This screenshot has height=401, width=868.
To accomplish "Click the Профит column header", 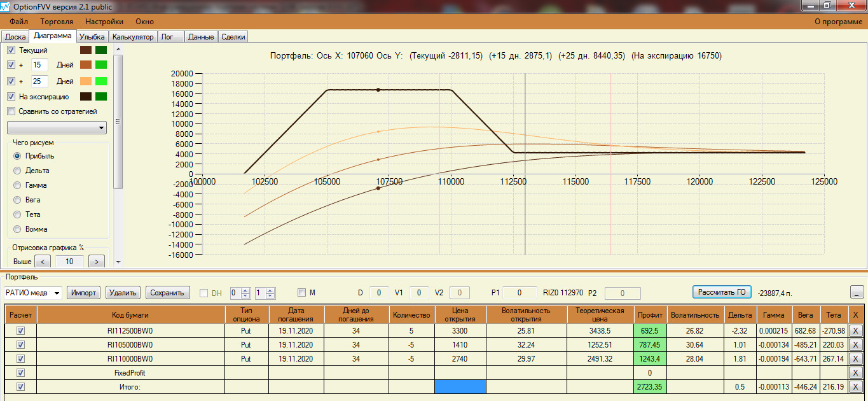I will [650, 314].
